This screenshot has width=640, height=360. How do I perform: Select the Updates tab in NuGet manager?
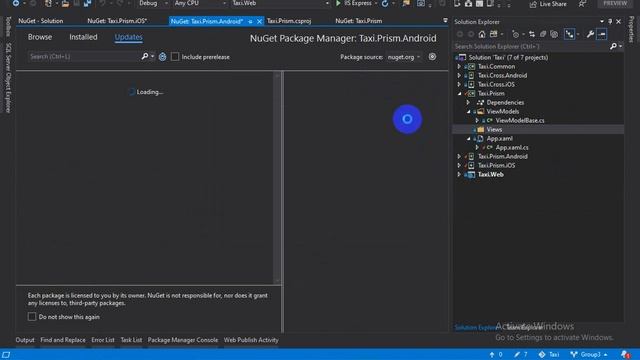click(129, 37)
